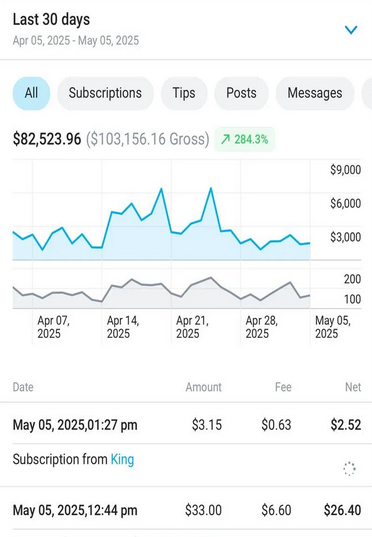The height and width of the screenshot is (537, 372).
Task: Filter earnings by Messages
Action: click(x=315, y=93)
